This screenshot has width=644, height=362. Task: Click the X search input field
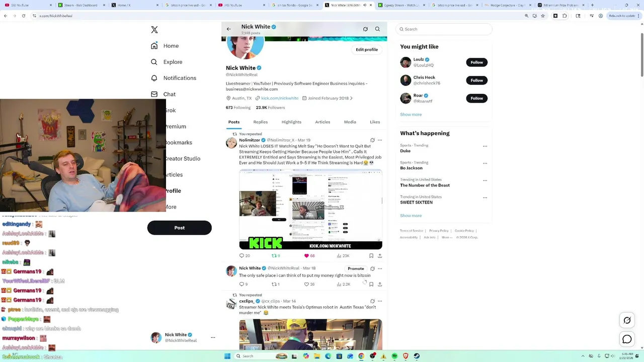(444, 29)
